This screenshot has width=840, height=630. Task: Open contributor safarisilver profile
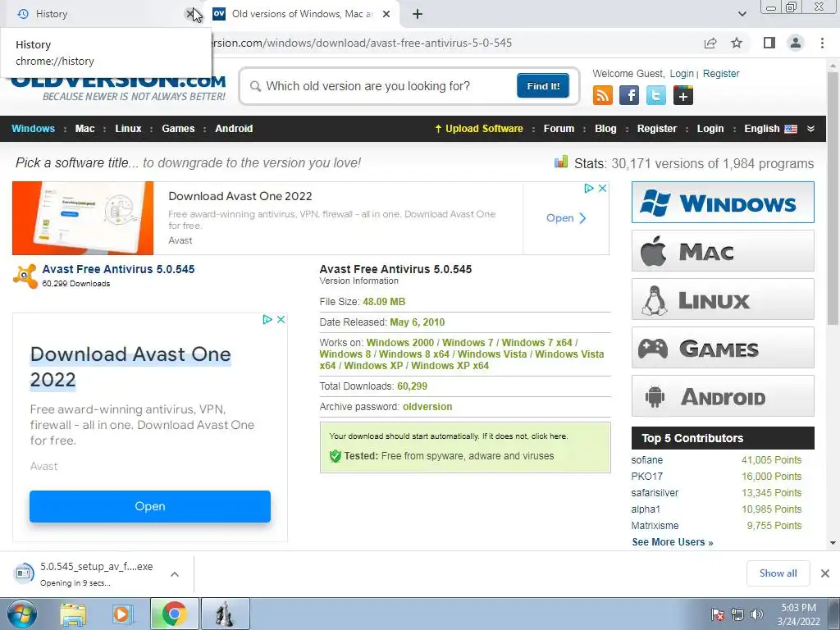655,493
